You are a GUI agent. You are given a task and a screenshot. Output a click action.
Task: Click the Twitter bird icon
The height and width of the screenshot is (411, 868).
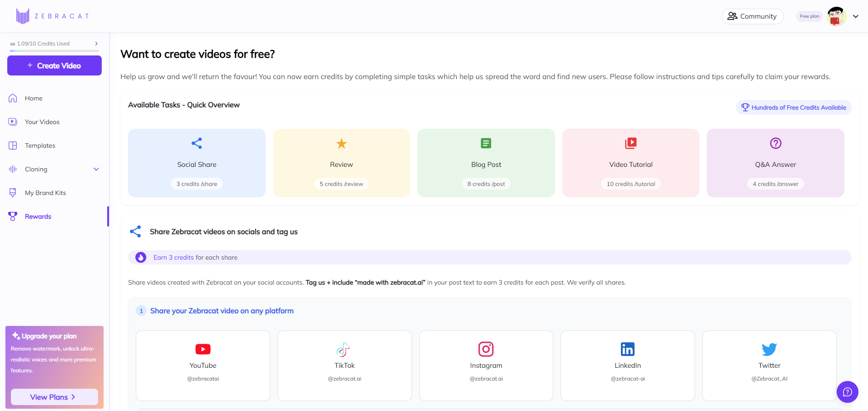pyautogui.click(x=769, y=349)
